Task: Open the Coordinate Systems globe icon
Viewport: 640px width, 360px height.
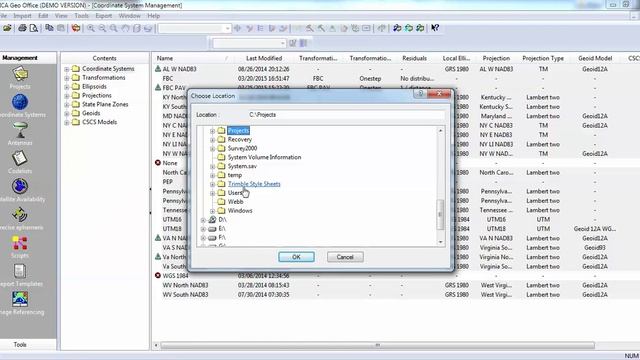Action: [x=20, y=102]
